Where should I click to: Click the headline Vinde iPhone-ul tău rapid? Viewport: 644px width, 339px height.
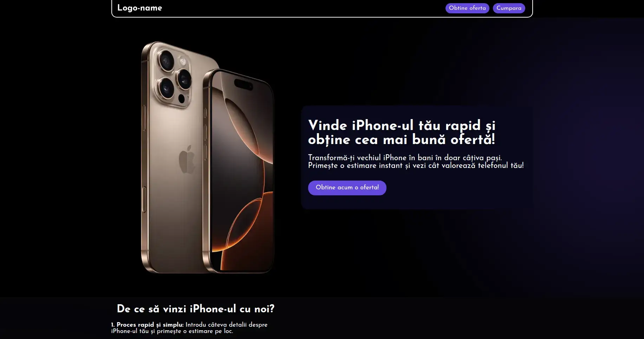point(402,132)
